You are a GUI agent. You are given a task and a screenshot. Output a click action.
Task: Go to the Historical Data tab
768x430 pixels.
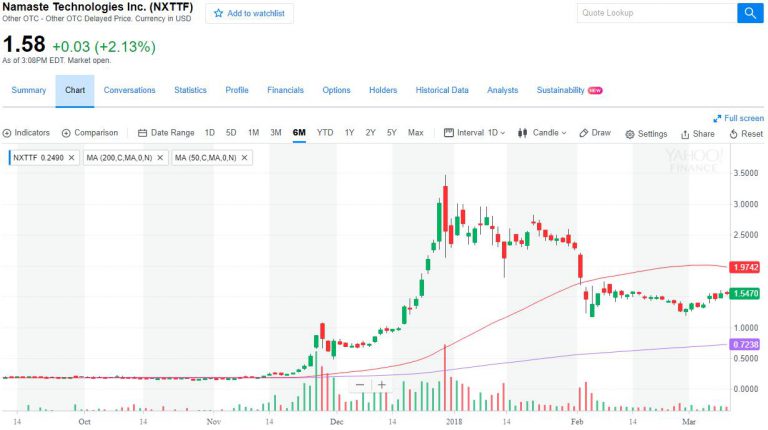442,90
